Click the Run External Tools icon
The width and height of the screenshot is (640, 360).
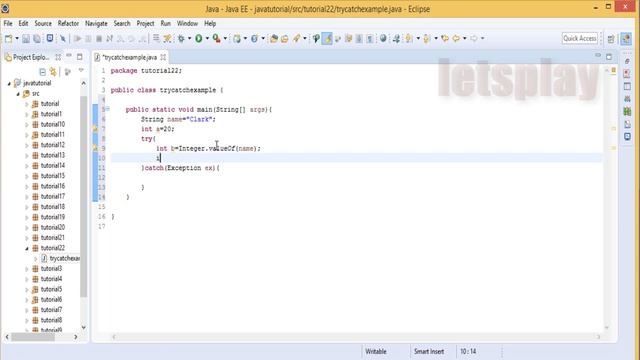[217, 39]
